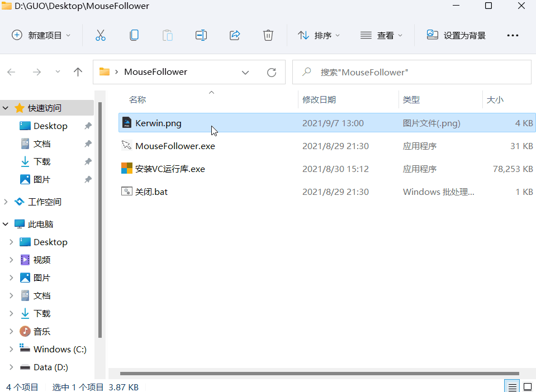Viewport: 536px width, 392px height.
Task: Click 设置为背景 button
Action: (456, 35)
